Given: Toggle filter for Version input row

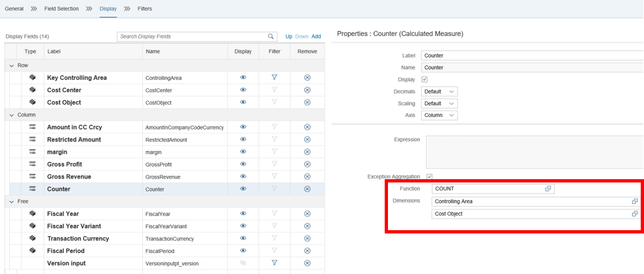Looking at the screenshot, I should [x=274, y=263].
